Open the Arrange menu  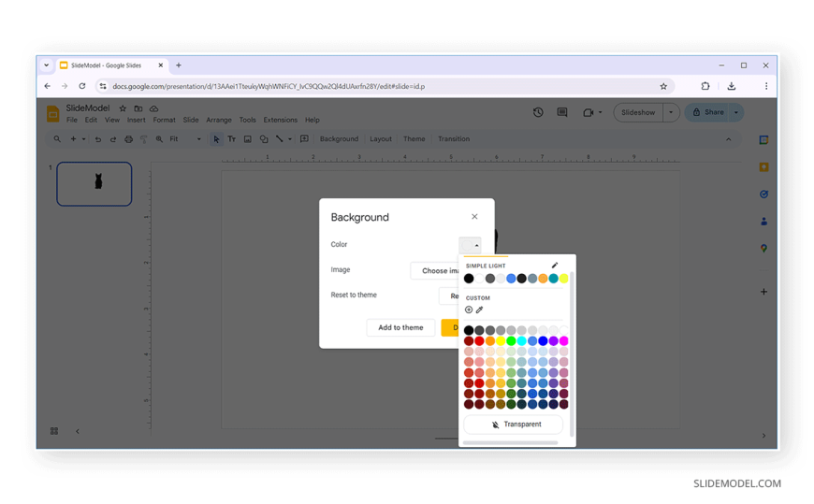[219, 120]
